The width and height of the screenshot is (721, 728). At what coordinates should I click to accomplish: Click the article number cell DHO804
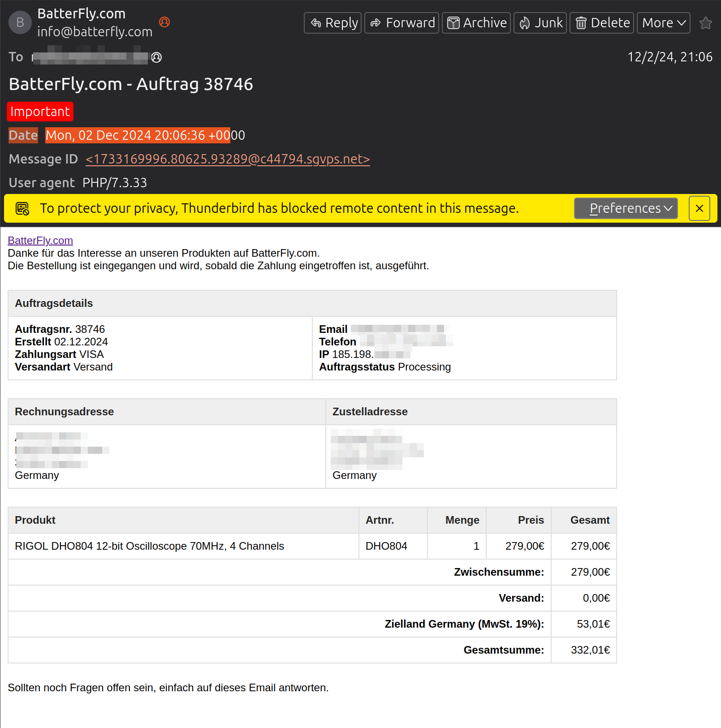click(x=393, y=546)
